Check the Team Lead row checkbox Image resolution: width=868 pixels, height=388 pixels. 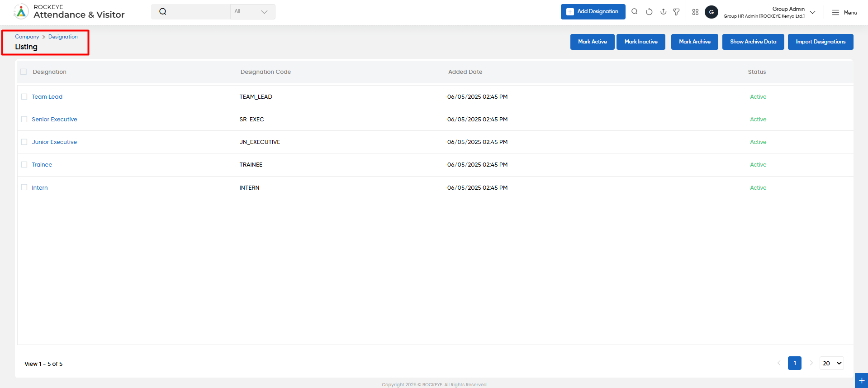[x=24, y=96]
